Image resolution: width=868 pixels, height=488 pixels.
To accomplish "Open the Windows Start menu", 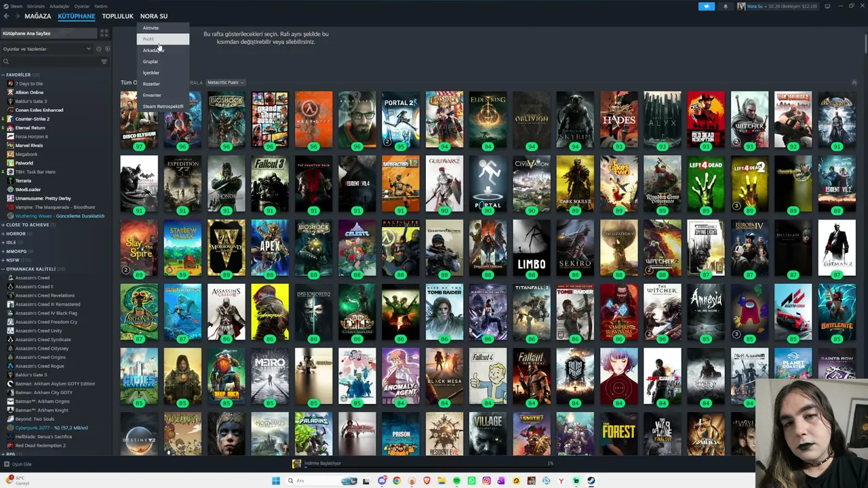I will [275, 481].
